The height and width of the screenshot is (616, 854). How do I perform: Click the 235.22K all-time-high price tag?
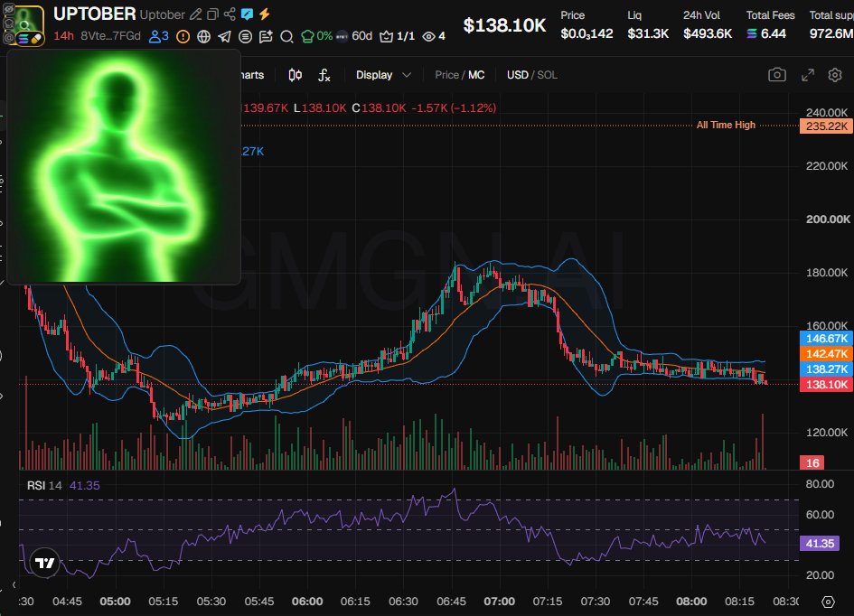pyautogui.click(x=826, y=126)
